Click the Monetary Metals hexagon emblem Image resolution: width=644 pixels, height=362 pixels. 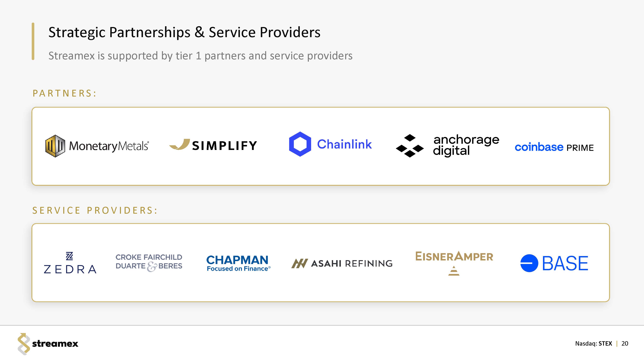tap(55, 146)
